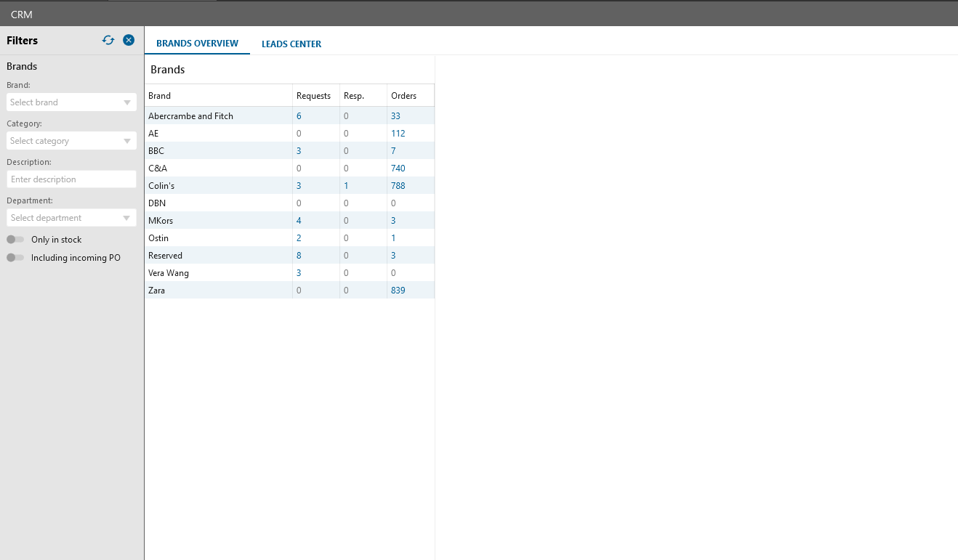Click the refresh filters icon

click(x=108, y=41)
